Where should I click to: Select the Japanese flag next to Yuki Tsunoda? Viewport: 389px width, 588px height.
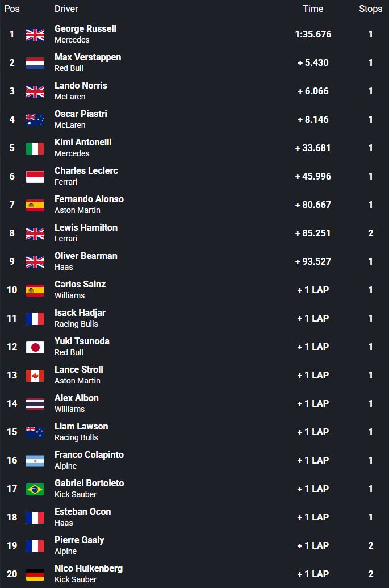pos(35,347)
